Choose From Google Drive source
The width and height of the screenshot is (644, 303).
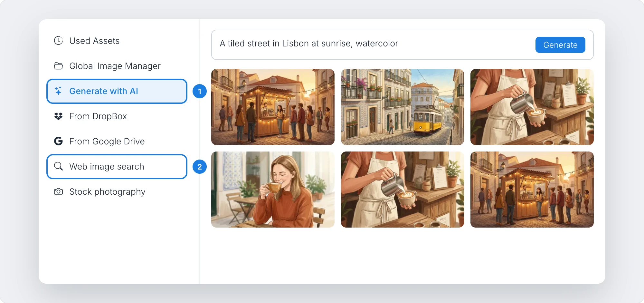coord(117,142)
